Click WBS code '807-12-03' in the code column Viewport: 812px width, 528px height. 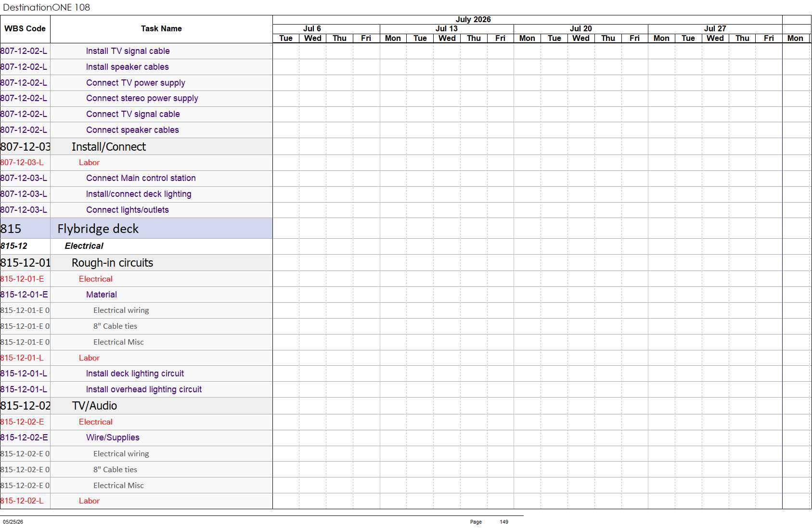26,147
